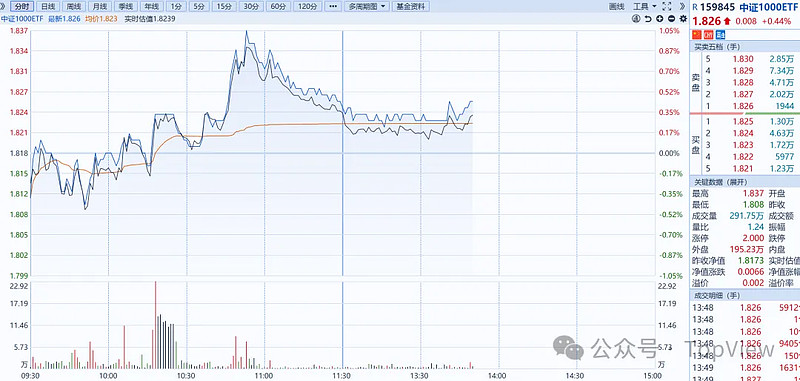
Task: Open the 多周期图 dropdown
Action: point(367,7)
